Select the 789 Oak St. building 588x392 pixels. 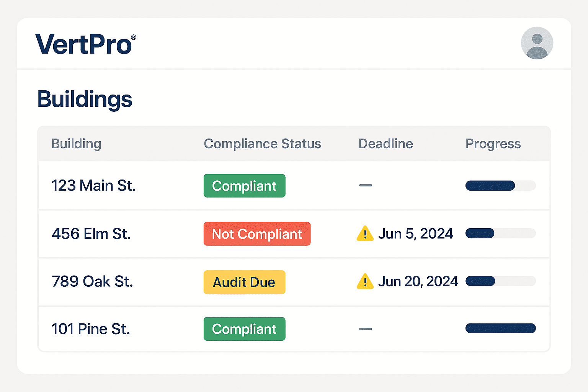click(92, 282)
